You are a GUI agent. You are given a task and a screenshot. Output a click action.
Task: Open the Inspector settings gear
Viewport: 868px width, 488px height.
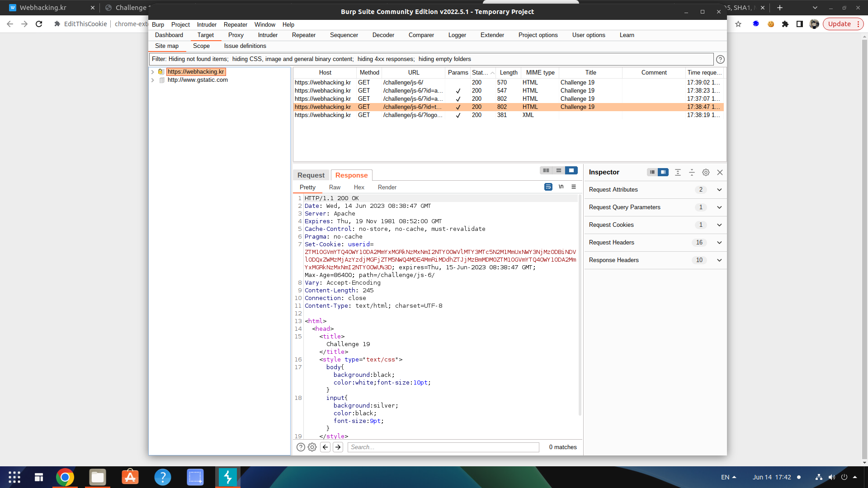pyautogui.click(x=706, y=172)
